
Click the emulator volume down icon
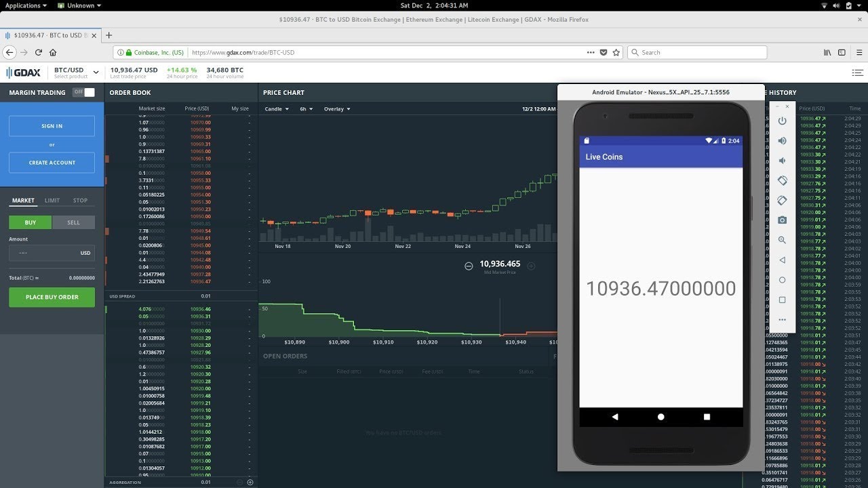[782, 161]
